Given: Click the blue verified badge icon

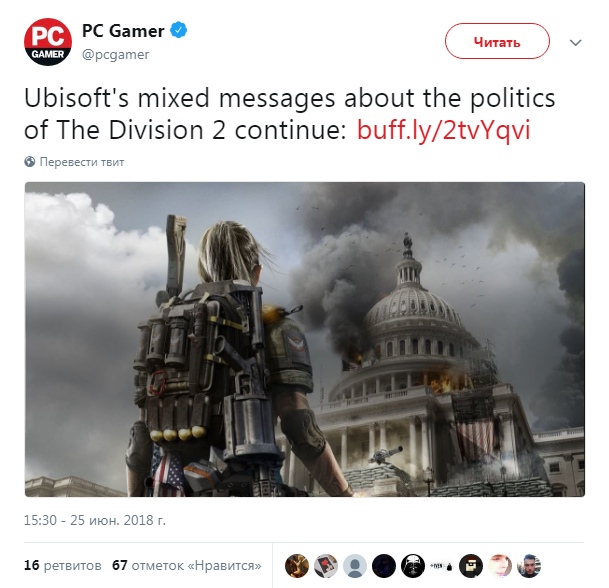Looking at the screenshot, I should click(x=179, y=30).
